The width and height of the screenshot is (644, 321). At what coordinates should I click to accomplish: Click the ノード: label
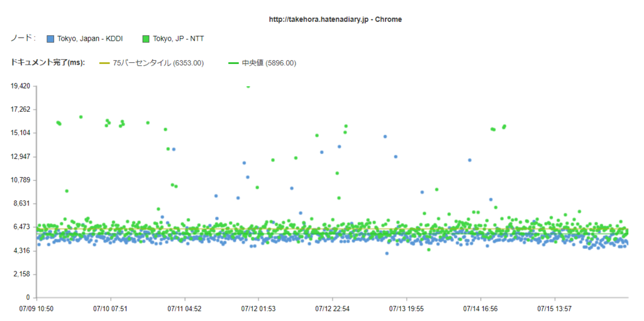click(x=23, y=38)
